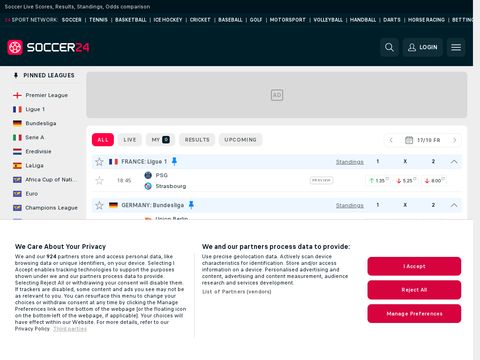Open the search magnifier icon

click(x=389, y=47)
